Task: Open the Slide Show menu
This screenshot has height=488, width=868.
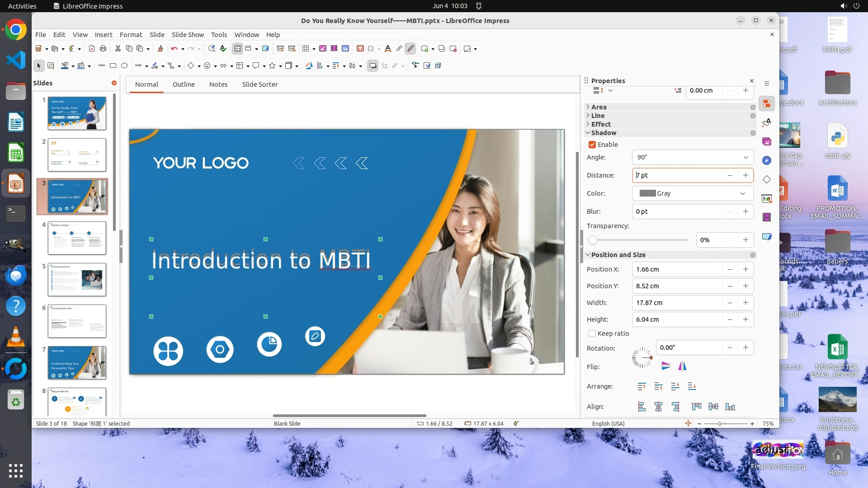Action: pyautogui.click(x=188, y=35)
